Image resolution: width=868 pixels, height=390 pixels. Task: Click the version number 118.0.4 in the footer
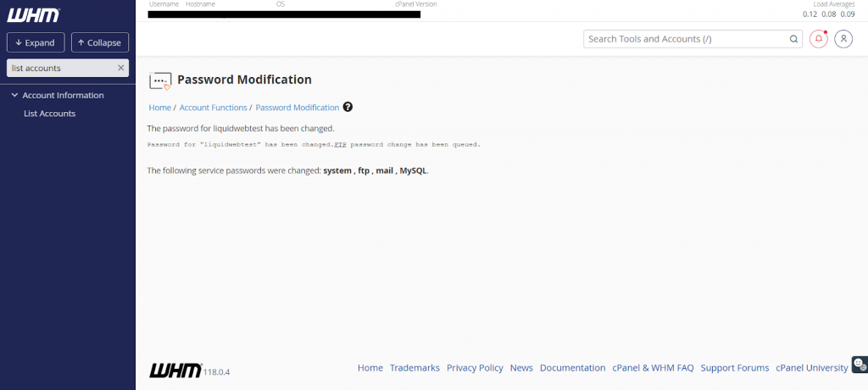point(216,372)
